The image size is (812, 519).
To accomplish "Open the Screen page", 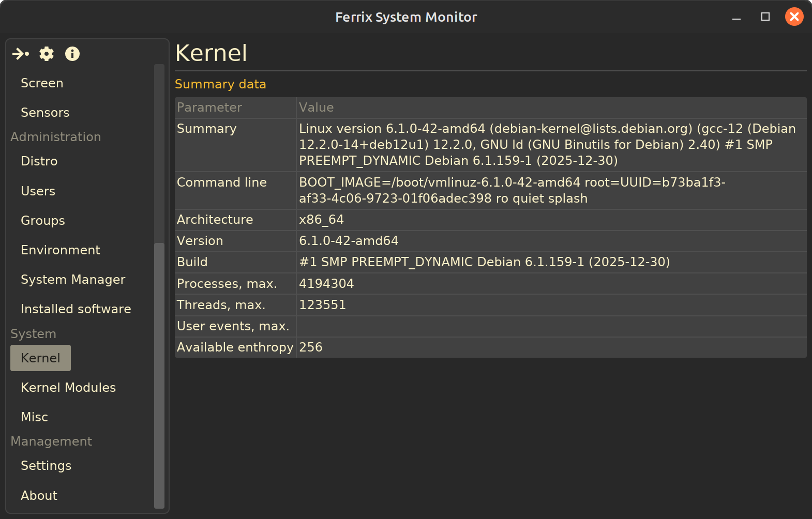I will coord(42,83).
